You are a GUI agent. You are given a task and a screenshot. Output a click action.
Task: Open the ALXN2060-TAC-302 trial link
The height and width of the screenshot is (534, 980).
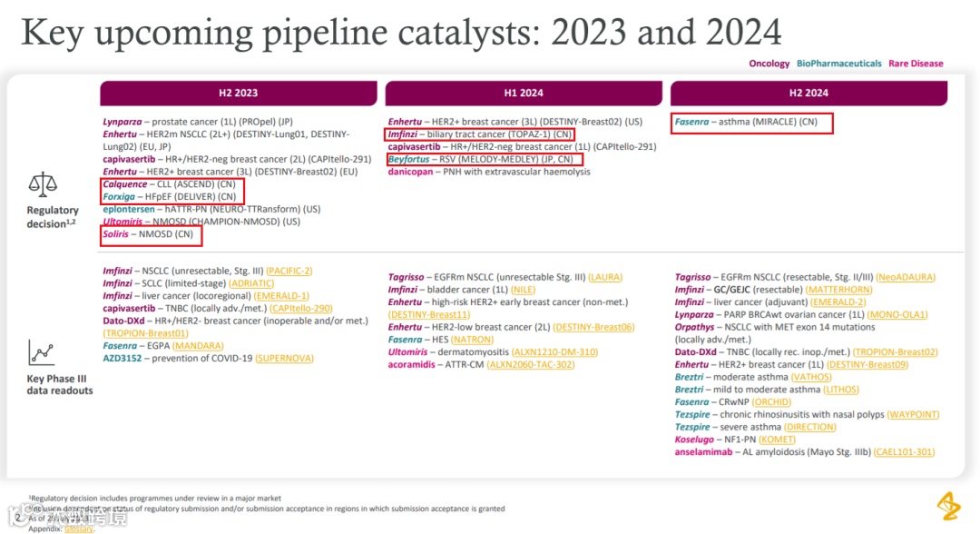pyautogui.click(x=530, y=364)
